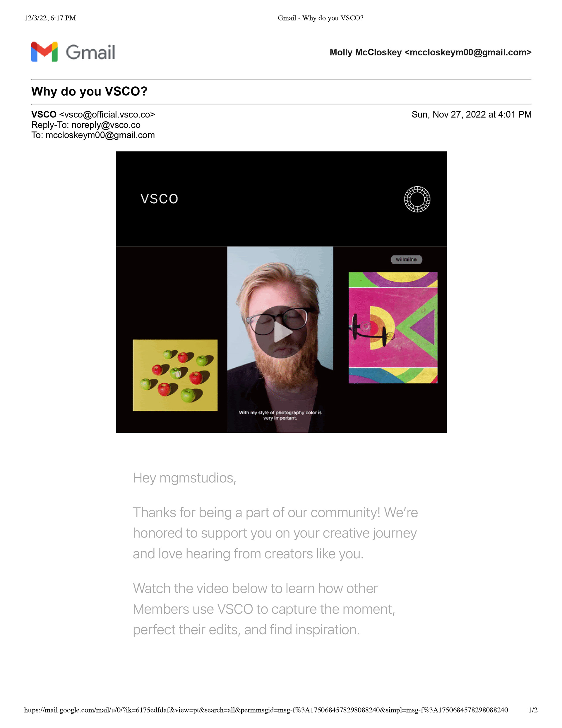
Task: Open the colorful geometric artwork thumbnail
Action: 393,328
